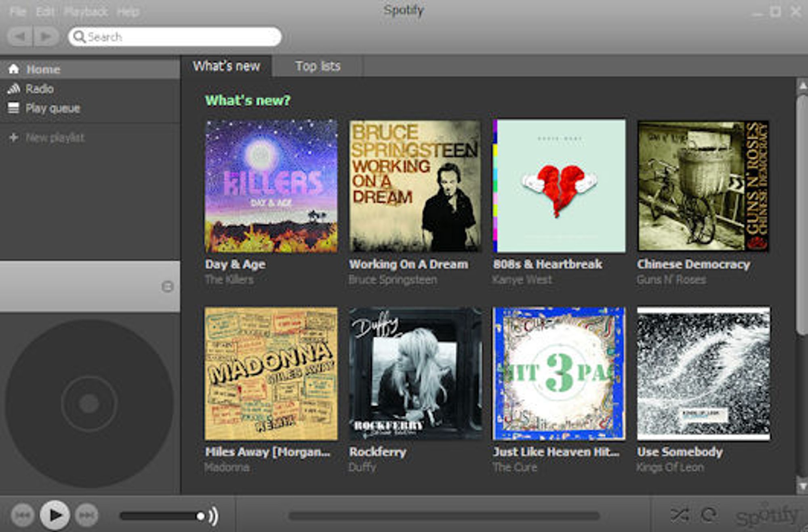Skip to the next track
Image resolution: width=808 pixels, height=532 pixels.
pyautogui.click(x=86, y=515)
